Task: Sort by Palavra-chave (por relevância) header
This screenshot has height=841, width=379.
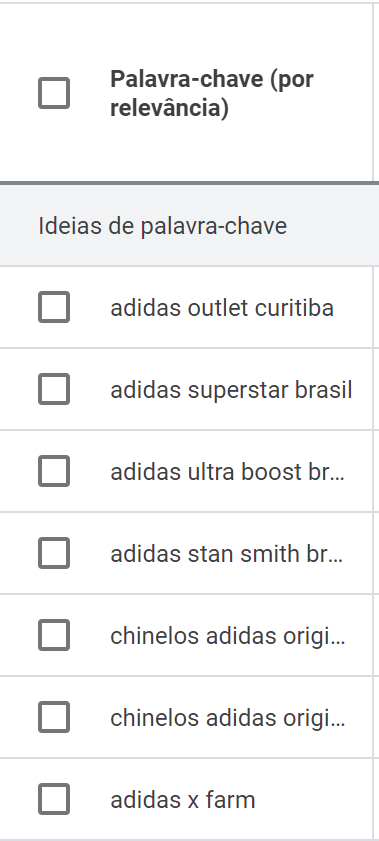Action: coord(212,93)
